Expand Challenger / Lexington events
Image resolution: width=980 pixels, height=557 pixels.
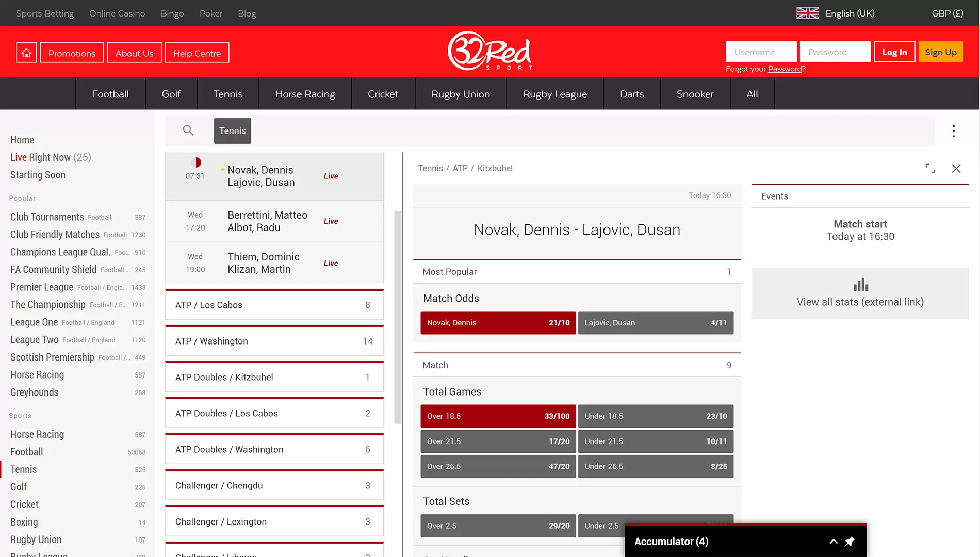pos(274,521)
